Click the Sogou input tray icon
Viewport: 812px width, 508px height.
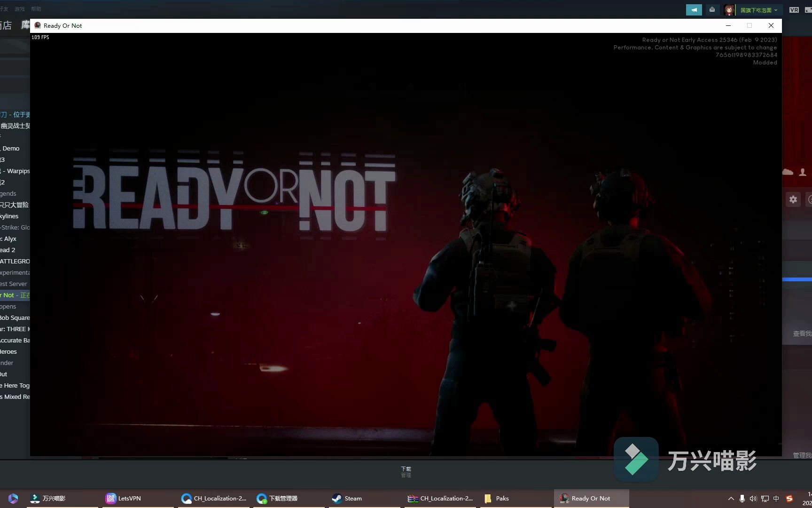[789, 499]
